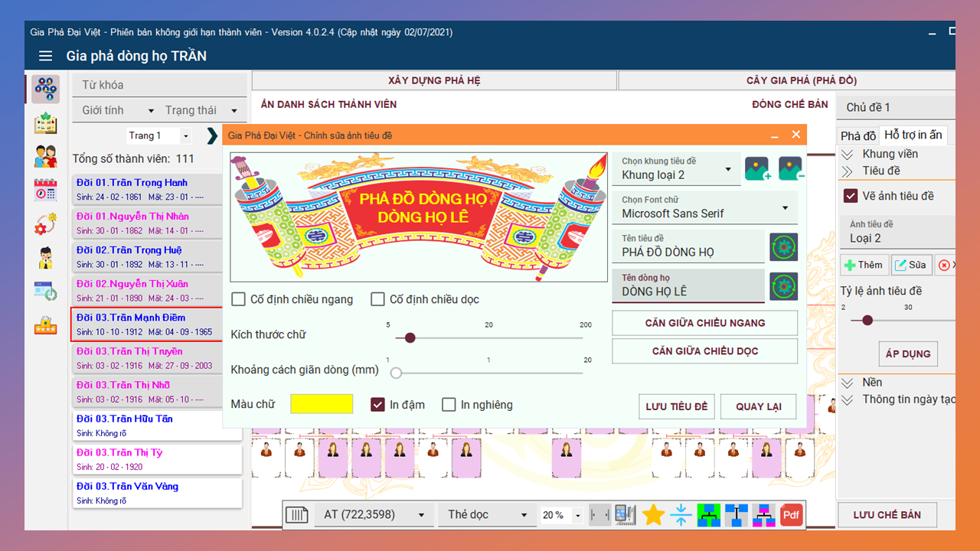Uncheck Vẽ ảnh tiêu đề checkbox
The width and height of the screenshot is (980, 551).
[851, 196]
